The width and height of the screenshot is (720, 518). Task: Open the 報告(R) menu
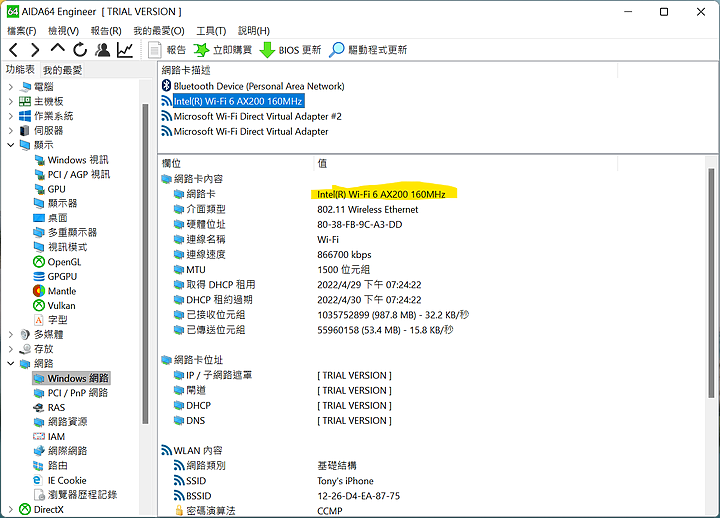point(106,31)
